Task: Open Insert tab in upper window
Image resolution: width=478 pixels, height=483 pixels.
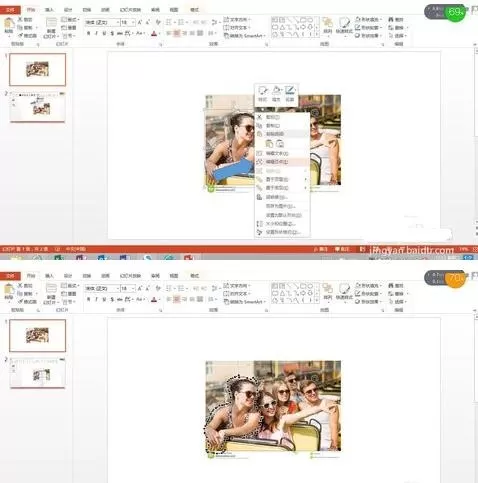Action: 49,10
